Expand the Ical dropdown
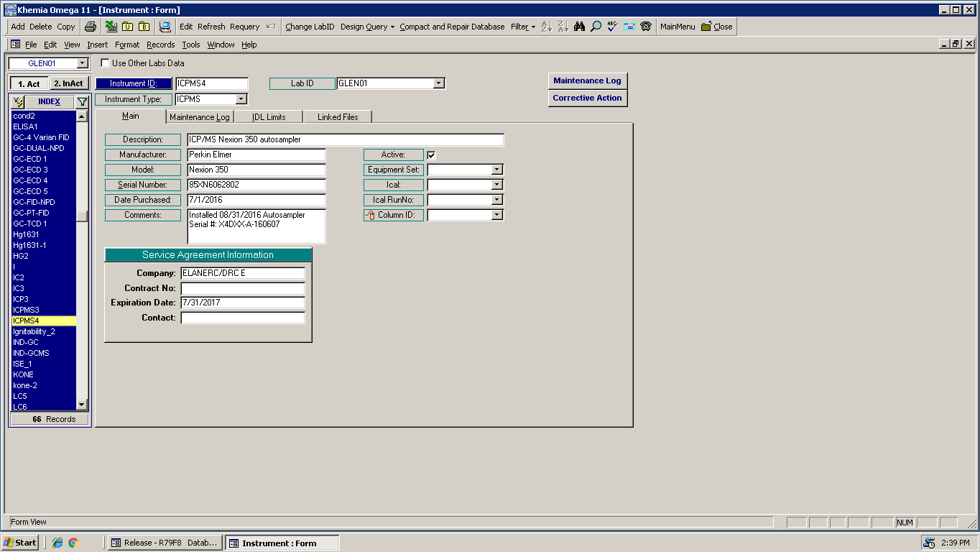980x552 pixels. (497, 185)
